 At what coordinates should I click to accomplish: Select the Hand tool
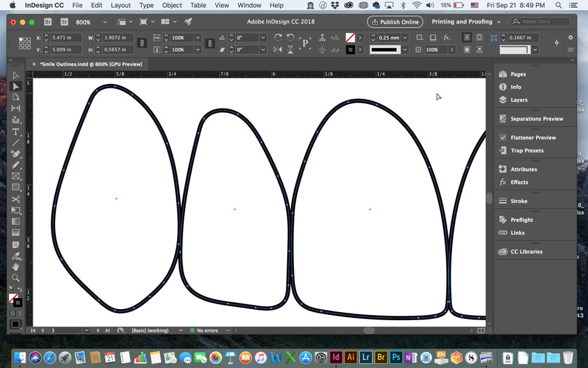coord(15,267)
